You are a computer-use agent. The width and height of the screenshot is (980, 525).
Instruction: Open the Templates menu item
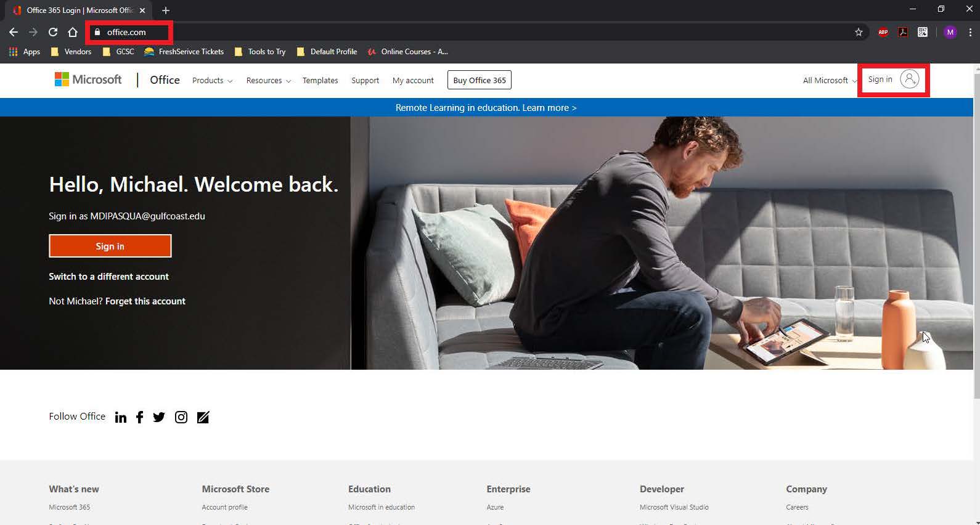tap(320, 81)
